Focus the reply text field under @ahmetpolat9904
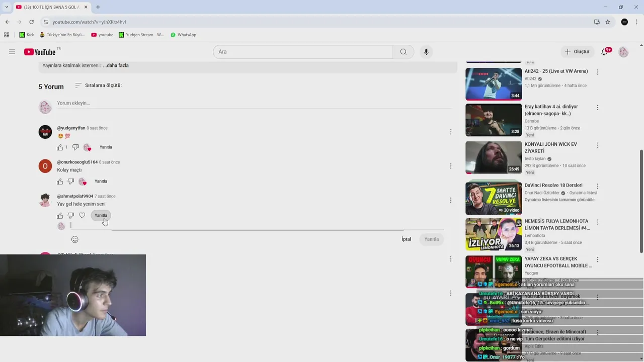 (x=257, y=225)
